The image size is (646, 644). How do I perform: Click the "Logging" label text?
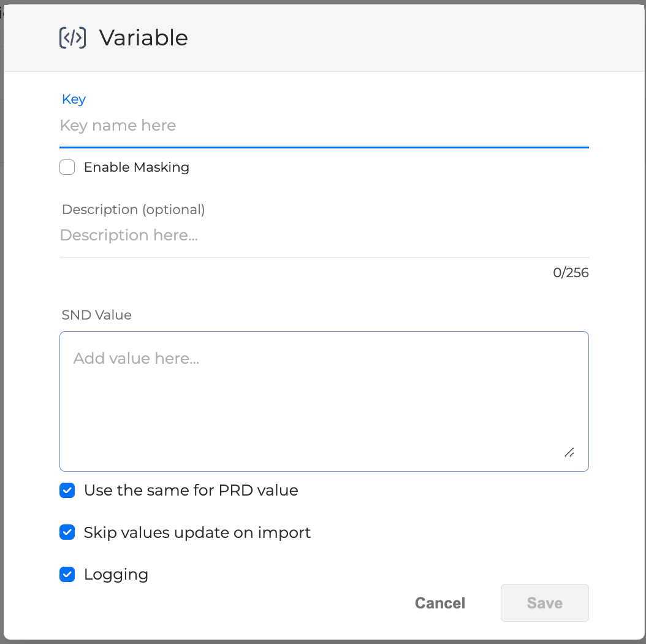tap(116, 575)
